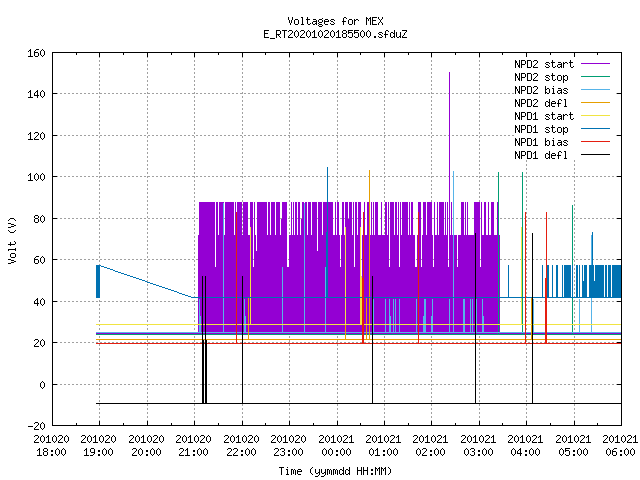The image size is (640, 480).
Task: Click the x-axis tick label 201021 03:00
Action: [478, 446]
